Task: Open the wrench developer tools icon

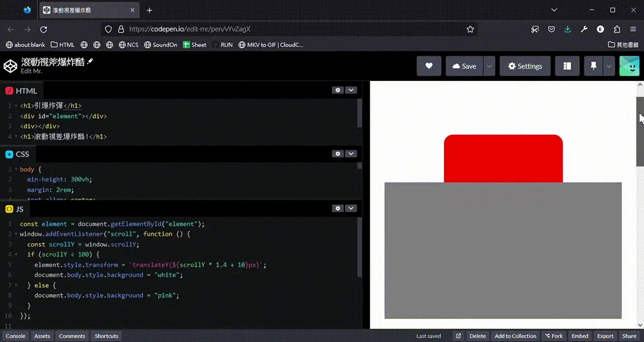Action: point(584,30)
